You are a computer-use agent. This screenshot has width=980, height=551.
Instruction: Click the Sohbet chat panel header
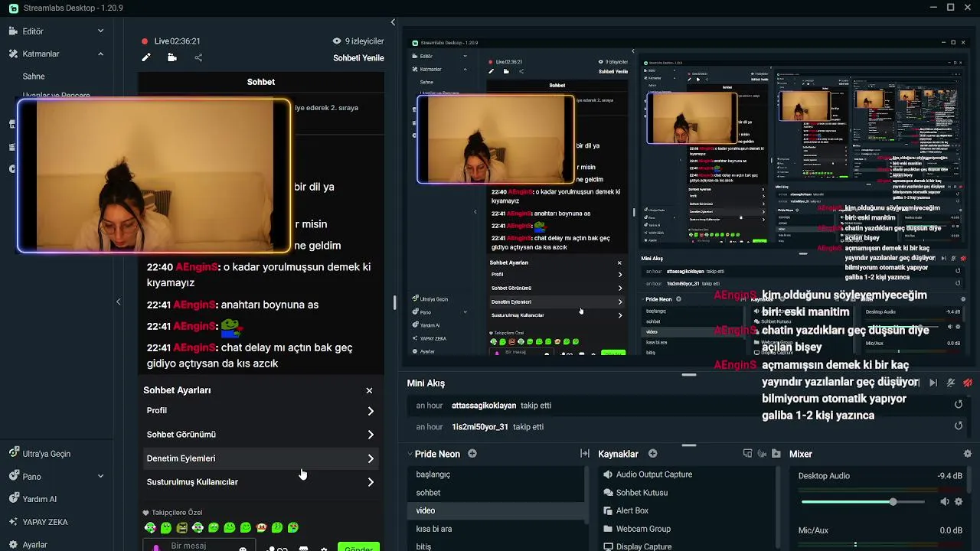pyautogui.click(x=261, y=82)
